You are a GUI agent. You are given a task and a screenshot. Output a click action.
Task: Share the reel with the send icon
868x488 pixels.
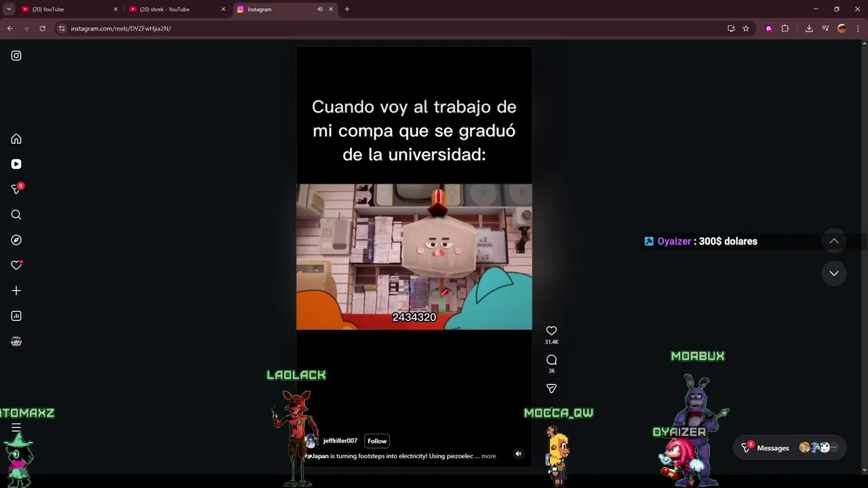(551, 388)
